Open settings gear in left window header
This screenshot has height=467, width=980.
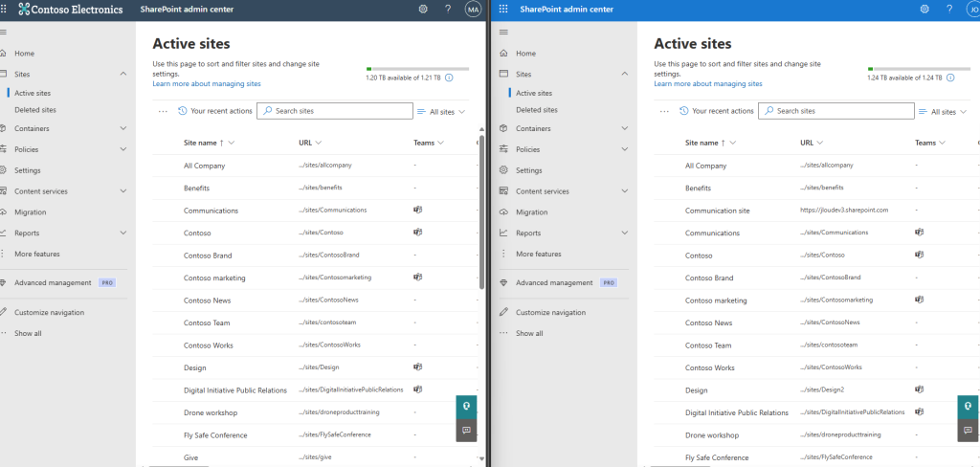pos(423,9)
